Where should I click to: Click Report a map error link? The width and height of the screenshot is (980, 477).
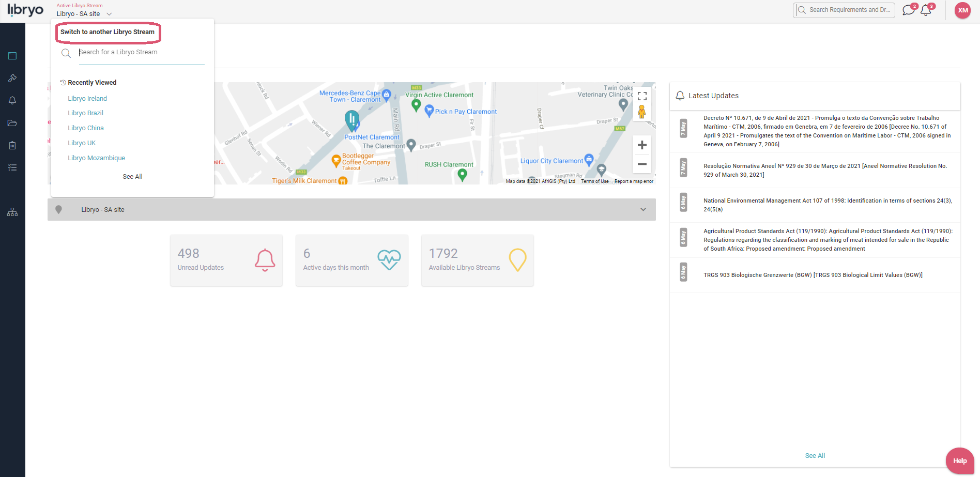point(634,181)
